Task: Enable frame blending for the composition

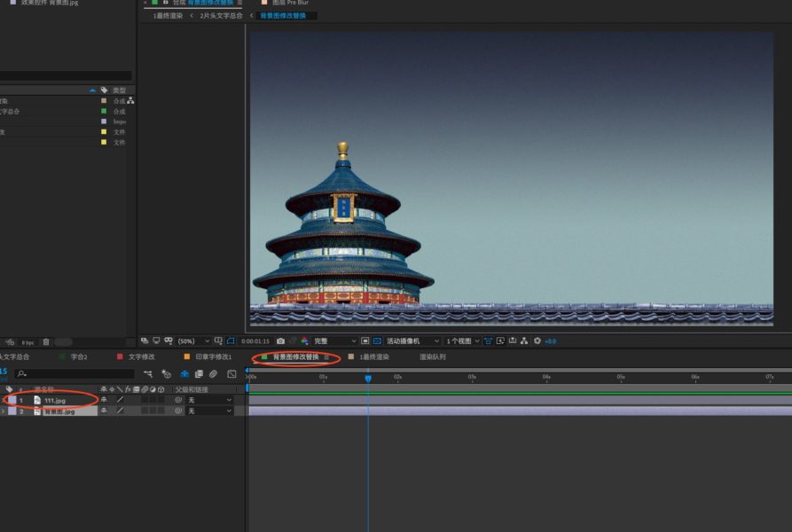Action: click(x=199, y=374)
